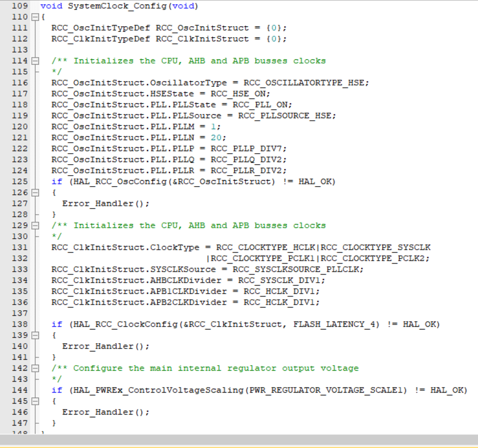Image resolution: width=478 pixels, height=448 pixels.
Task: Click RCC_HCLK_DIV1 on APB2CLKDivider line
Action: (279, 302)
